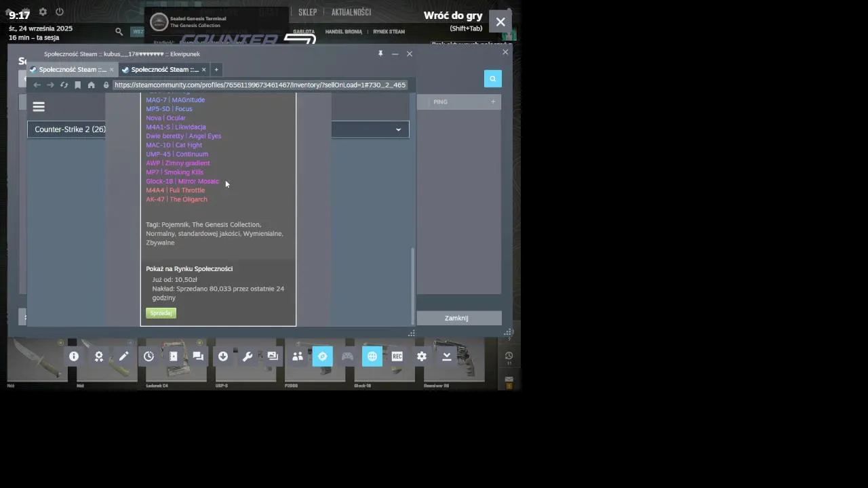The width and height of the screenshot is (868, 488).
Task: Open the hamburger menu on Steam page
Action: 39,106
